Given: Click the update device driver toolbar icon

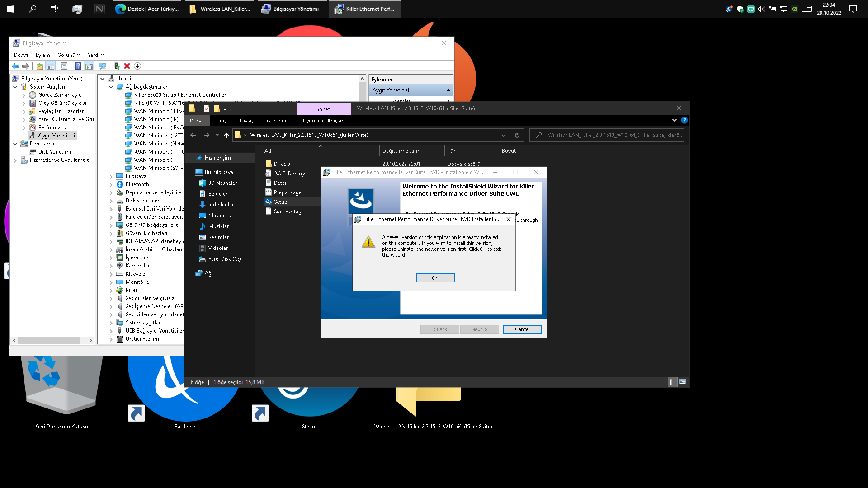Looking at the screenshot, I should coord(117,66).
